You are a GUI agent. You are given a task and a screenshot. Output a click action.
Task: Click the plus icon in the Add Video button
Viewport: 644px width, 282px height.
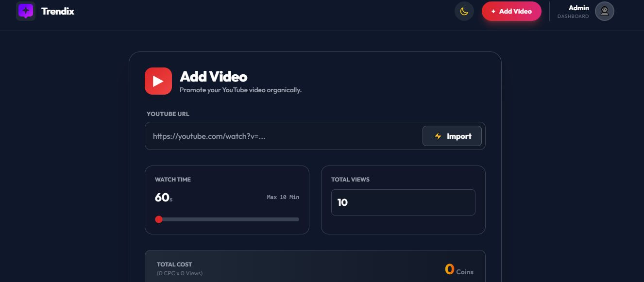[493, 11]
